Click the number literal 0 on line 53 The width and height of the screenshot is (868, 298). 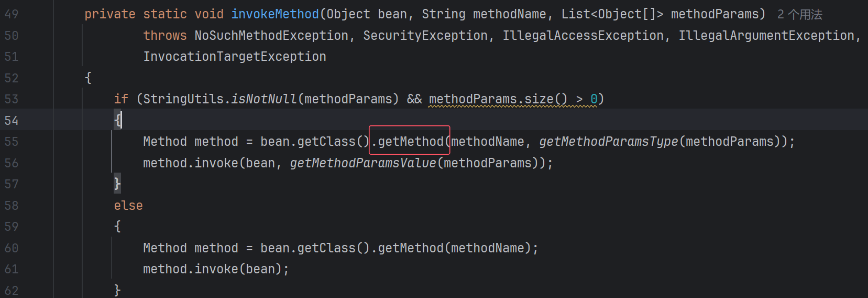click(594, 99)
